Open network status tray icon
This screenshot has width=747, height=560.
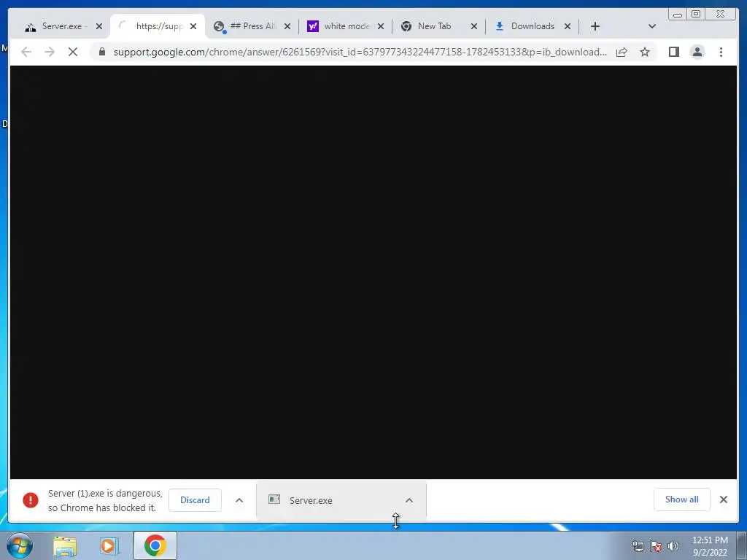[x=638, y=546]
